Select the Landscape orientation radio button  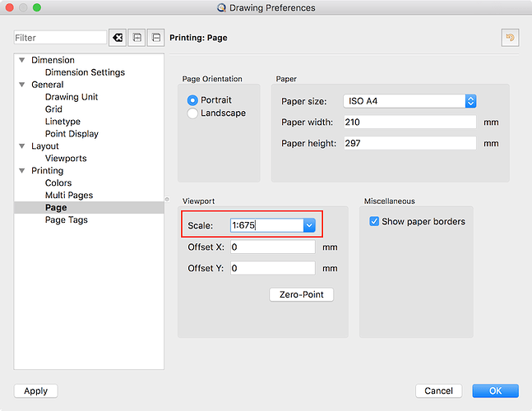192,113
